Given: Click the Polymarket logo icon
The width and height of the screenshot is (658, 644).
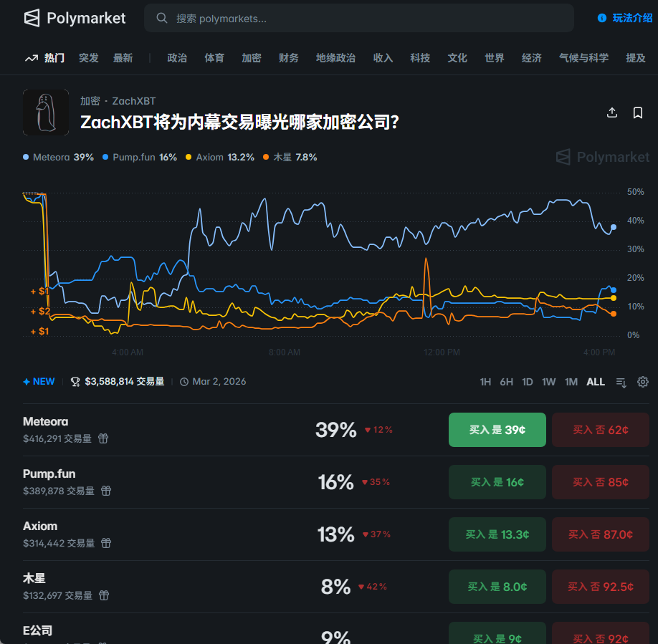Looking at the screenshot, I should coord(32,18).
